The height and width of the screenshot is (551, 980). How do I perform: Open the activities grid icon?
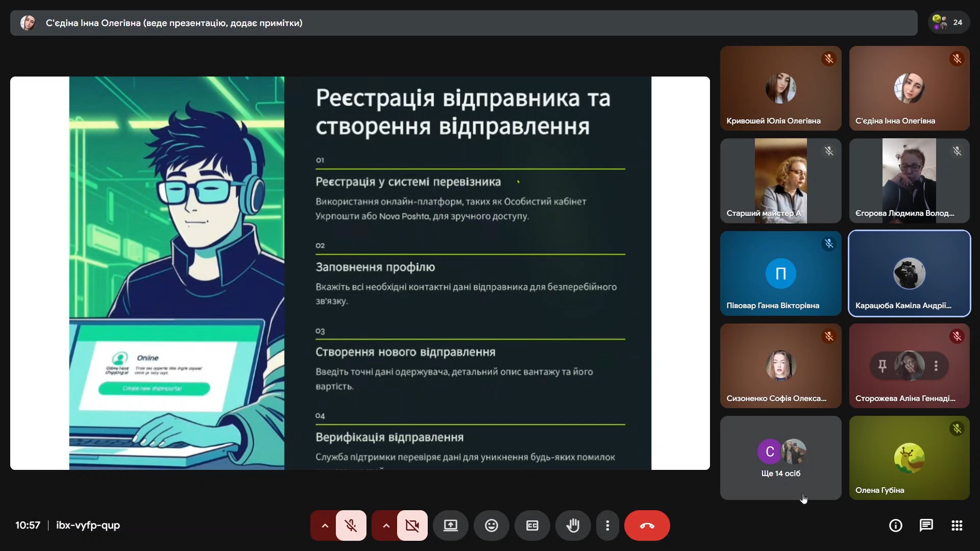point(957,525)
